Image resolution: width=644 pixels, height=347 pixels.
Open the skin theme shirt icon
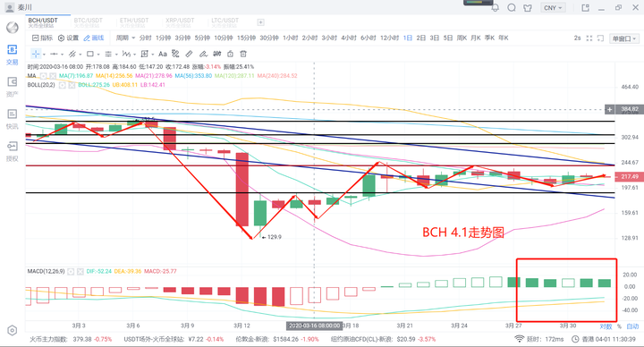pyautogui.click(x=528, y=7)
